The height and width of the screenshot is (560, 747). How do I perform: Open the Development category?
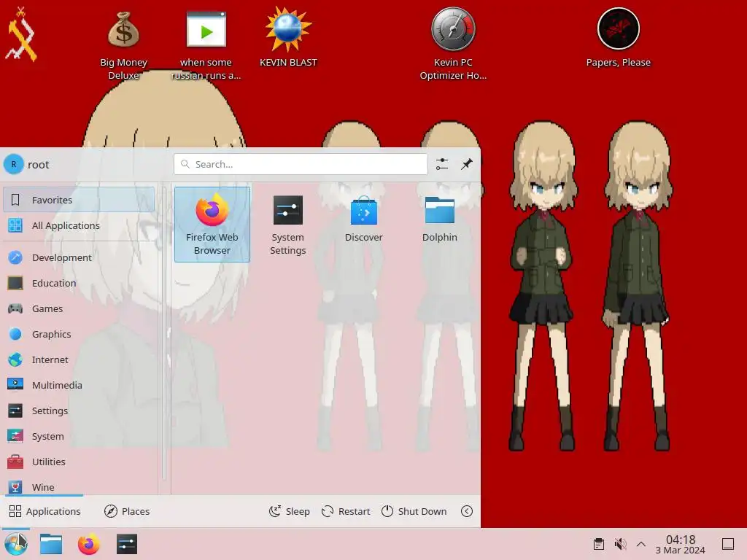click(79, 257)
